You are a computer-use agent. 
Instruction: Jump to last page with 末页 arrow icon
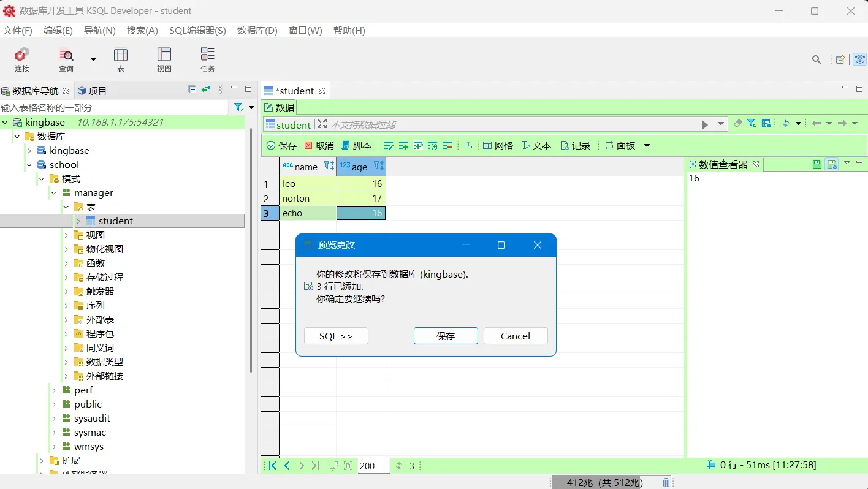(315, 466)
